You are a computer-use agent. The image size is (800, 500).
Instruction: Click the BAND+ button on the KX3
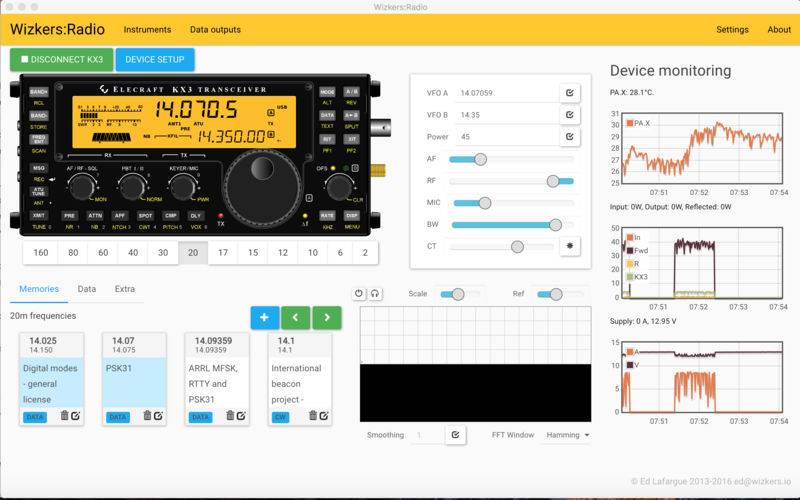click(39, 92)
